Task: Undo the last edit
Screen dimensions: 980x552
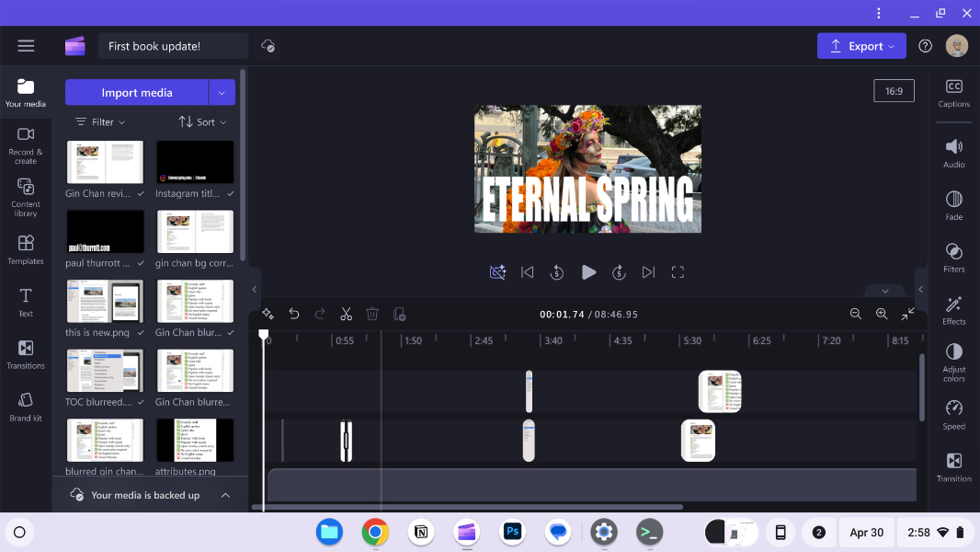Action: (x=294, y=314)
